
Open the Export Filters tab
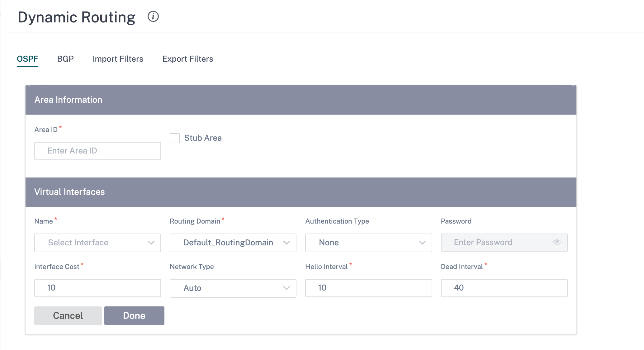188,59
